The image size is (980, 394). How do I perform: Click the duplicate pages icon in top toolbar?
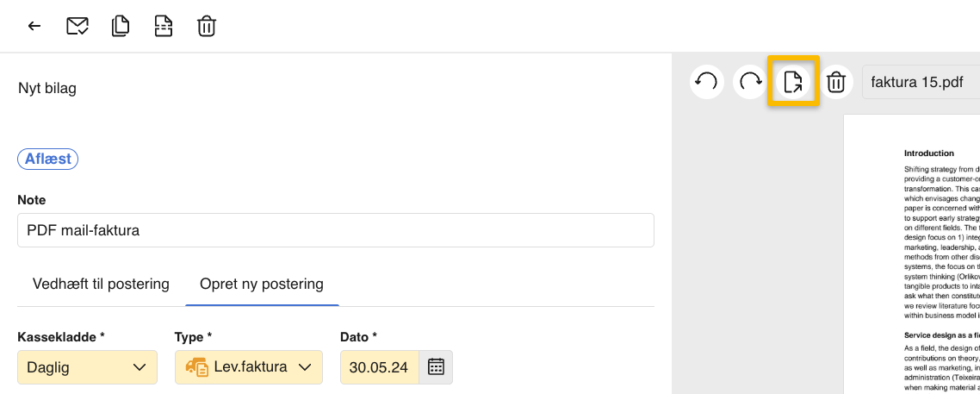point(121,26)
